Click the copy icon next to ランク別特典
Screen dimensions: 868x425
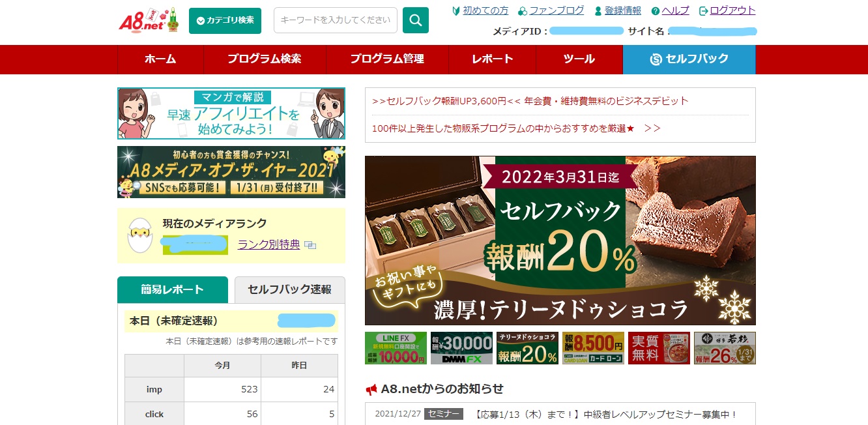click(310, 245)
